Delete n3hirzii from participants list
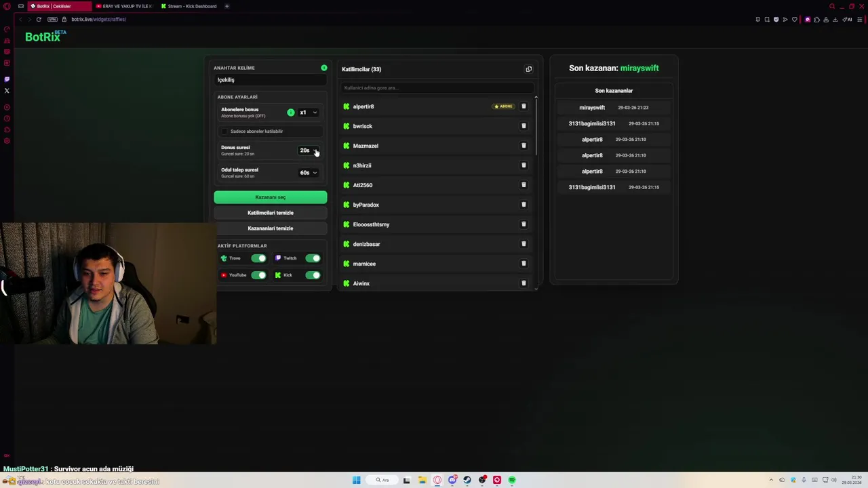 click(524, 165)
